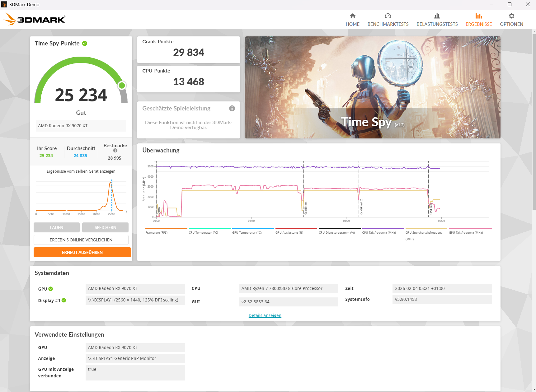The width and height of the screenshot is (536, 392).
Task: Click the vertical scrollbar thumb
Action: click(534, 122)
